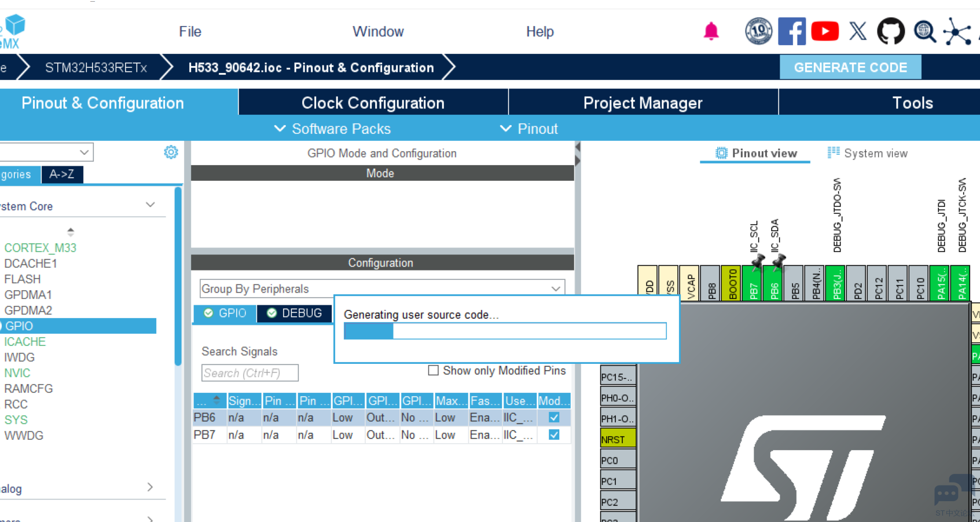Select NVIC in System Core list
980x522 pixels.
pyautogui.click(x=17, y=373)
